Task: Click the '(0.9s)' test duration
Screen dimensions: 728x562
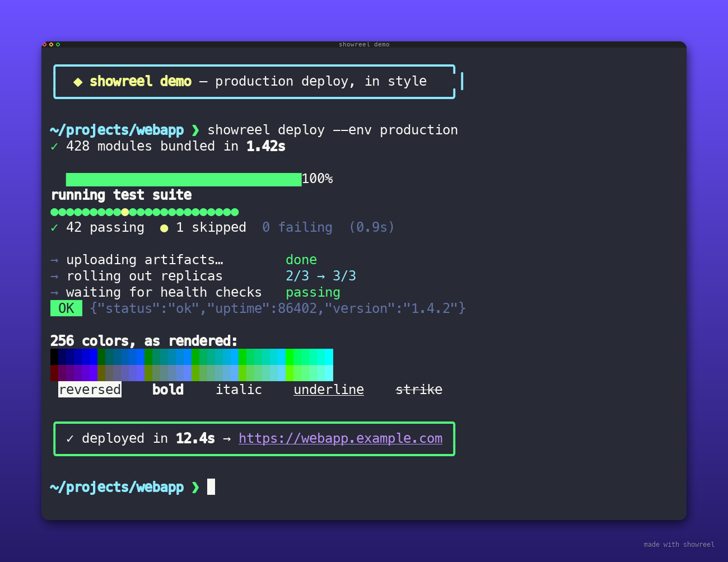Action: pyautogui.click(x=372, y=227)
